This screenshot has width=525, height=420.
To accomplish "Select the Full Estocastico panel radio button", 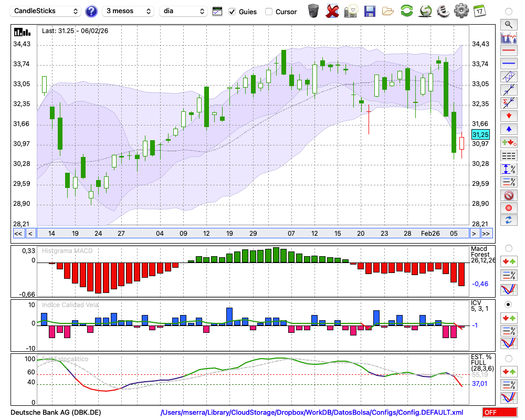I will coord(509,359).
